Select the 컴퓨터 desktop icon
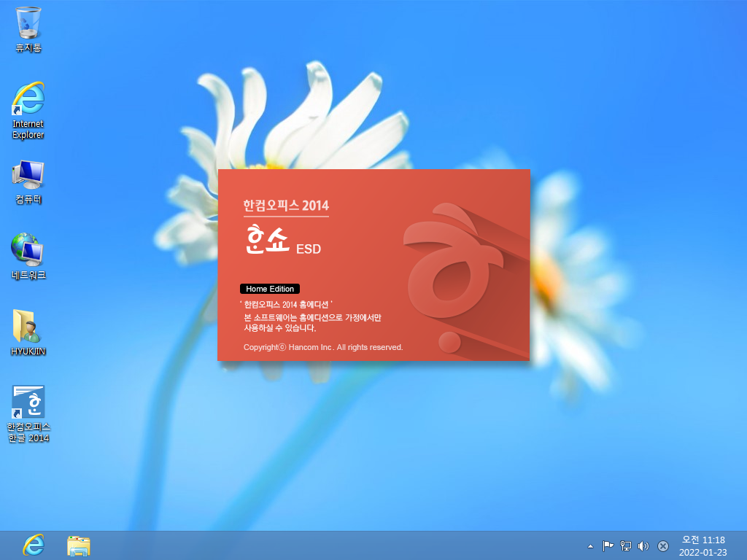Screen dimensions: 747x560 pyautogui.click(x=28, y=182)
